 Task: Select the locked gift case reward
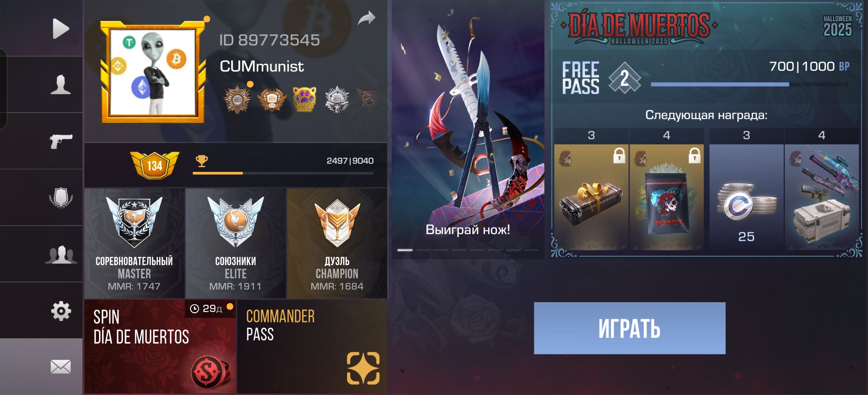(591, 197)
